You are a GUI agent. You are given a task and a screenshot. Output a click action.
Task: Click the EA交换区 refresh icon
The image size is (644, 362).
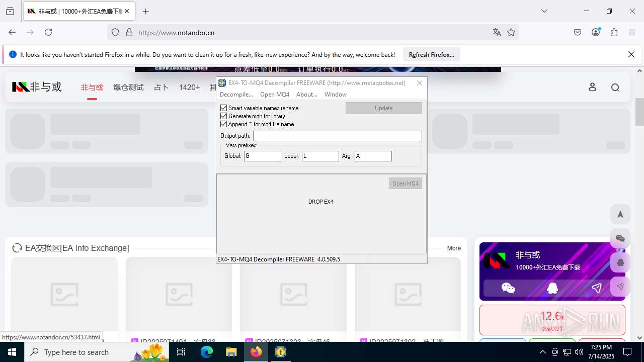(x=17, y=248)
